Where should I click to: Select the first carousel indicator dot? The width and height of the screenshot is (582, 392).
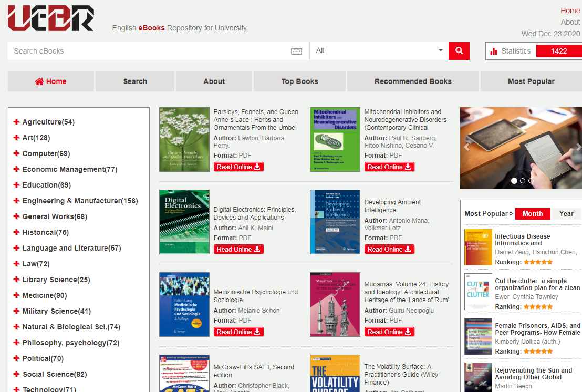pyautogui.click(x=514, y=181)
